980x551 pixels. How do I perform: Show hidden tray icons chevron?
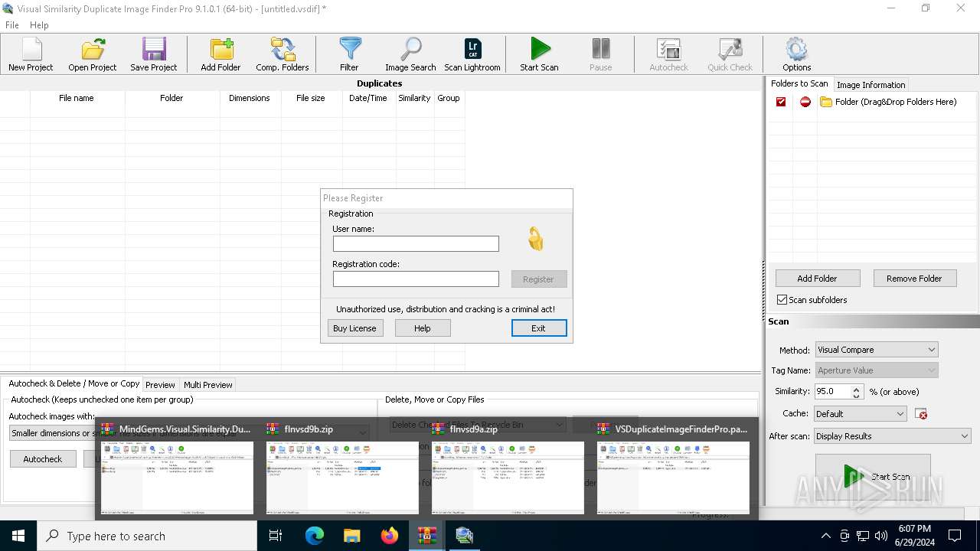(x=825, y=536)
